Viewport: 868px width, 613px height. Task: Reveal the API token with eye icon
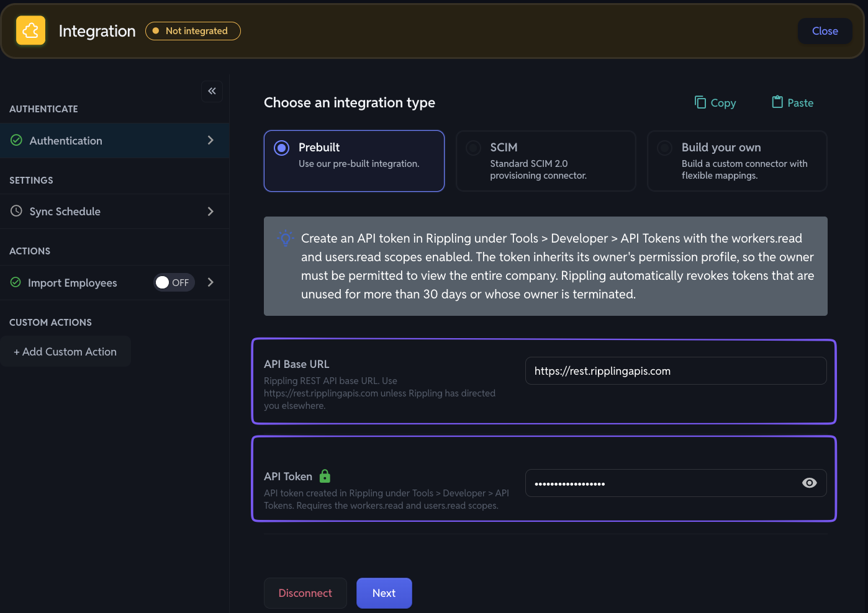pos(809,483)
